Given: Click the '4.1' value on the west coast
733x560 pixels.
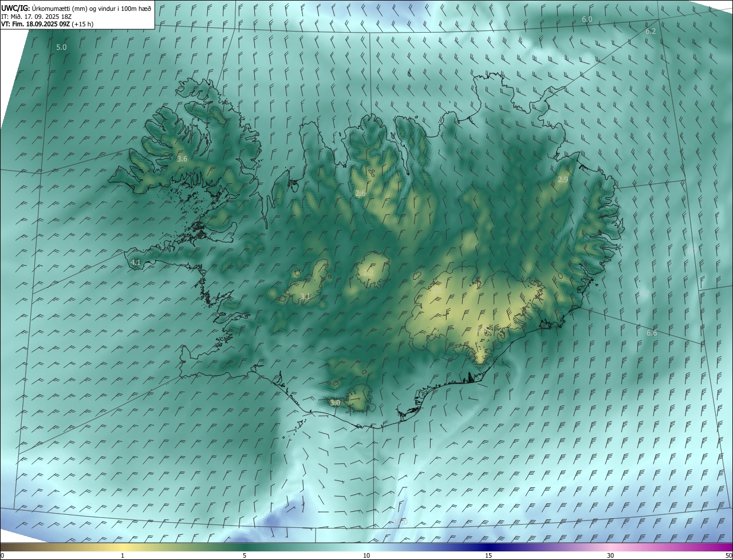Looking at the screenshot, I should point(136,263).
